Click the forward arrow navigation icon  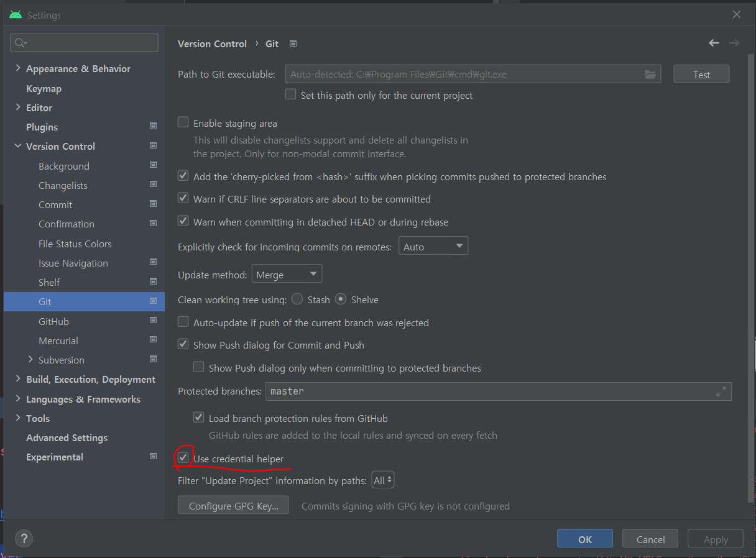tap(734, 43)
